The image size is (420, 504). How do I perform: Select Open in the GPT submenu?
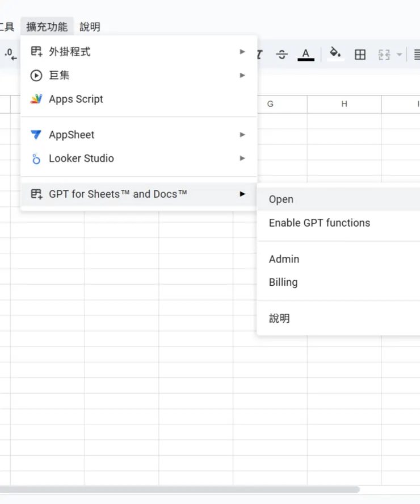tap(338, 199)
